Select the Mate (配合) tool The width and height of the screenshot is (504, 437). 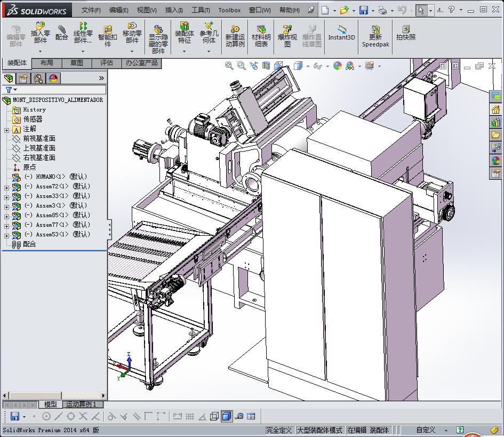(62, 32)
